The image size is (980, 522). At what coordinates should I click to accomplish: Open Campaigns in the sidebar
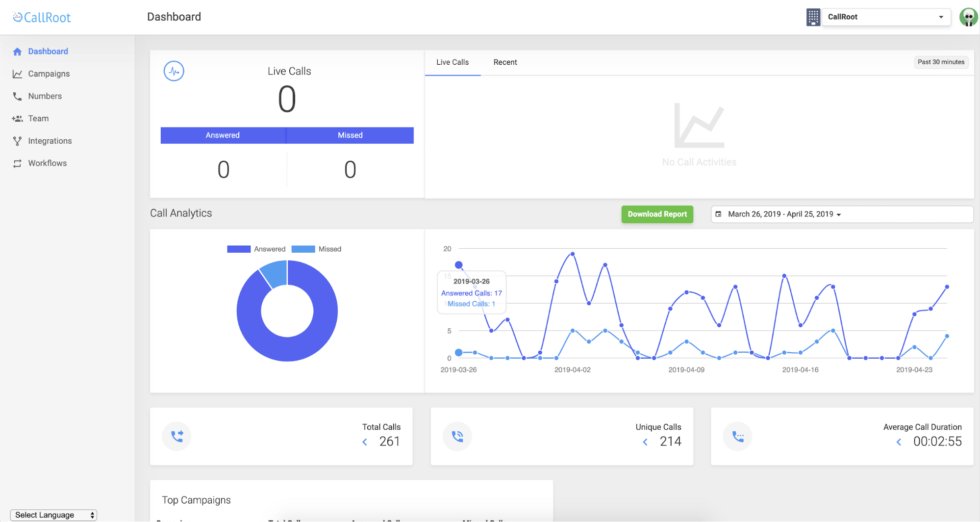49,74
